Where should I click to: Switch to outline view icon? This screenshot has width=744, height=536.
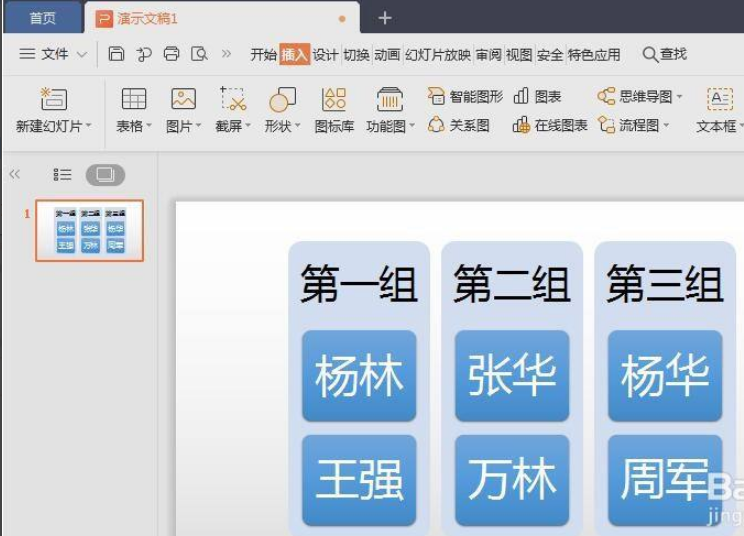pos(62,175)
